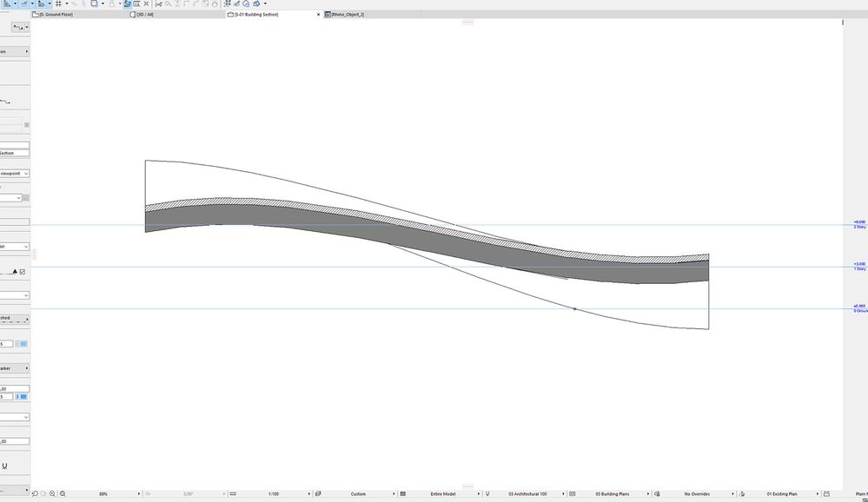Click the grid snap icon in toolbar
This screenshot has height=502, width=868.
[x=58, y=3]
